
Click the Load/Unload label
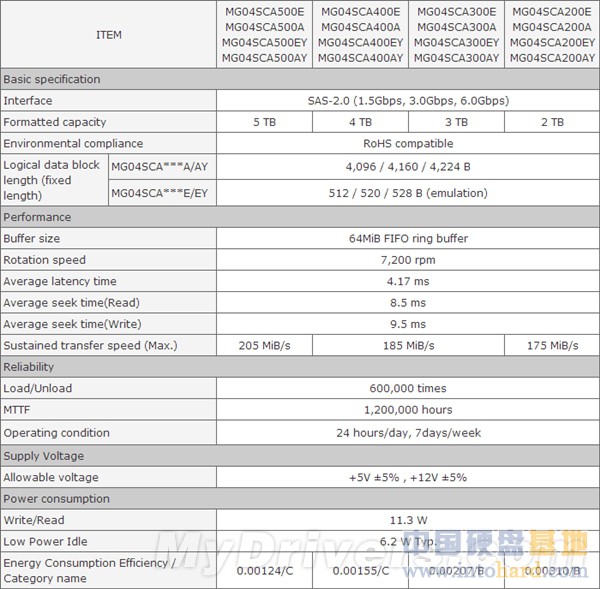tap(38, 388)
